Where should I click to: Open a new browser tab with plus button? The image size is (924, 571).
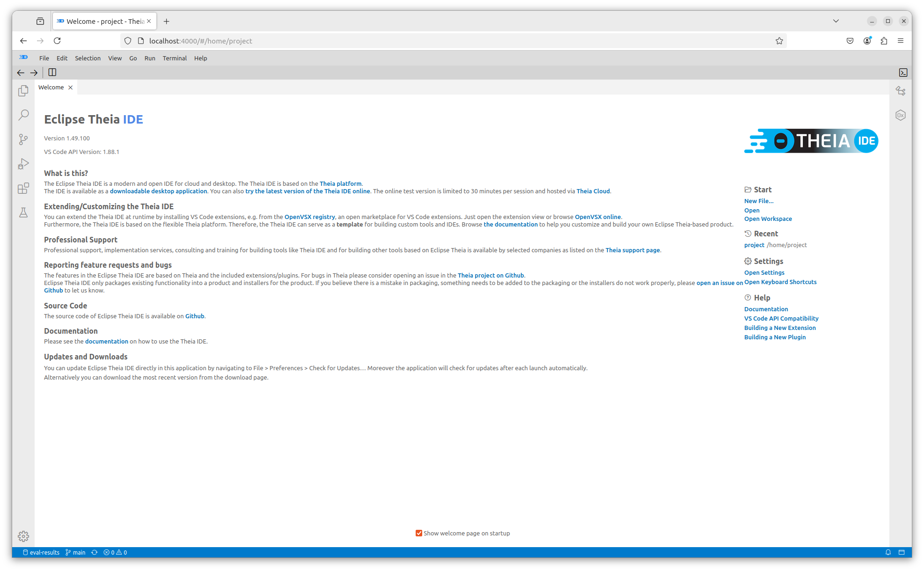167,21
